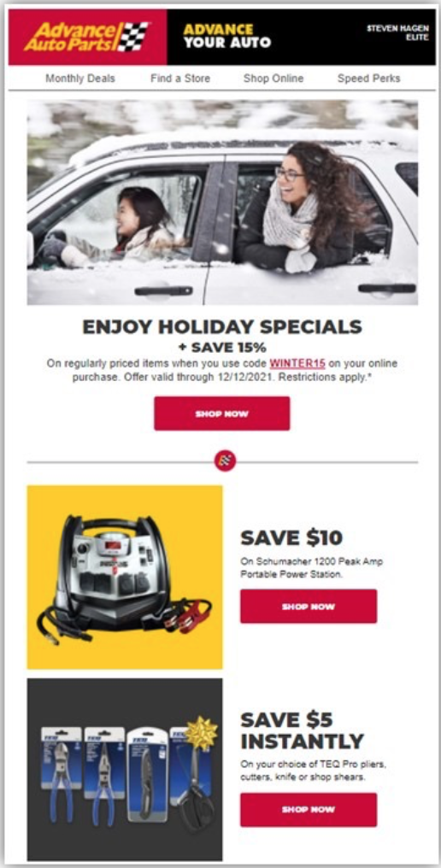441x868 pixels.
Task: Click the round checkered flag divider icon
Action: tap(225, 460)
